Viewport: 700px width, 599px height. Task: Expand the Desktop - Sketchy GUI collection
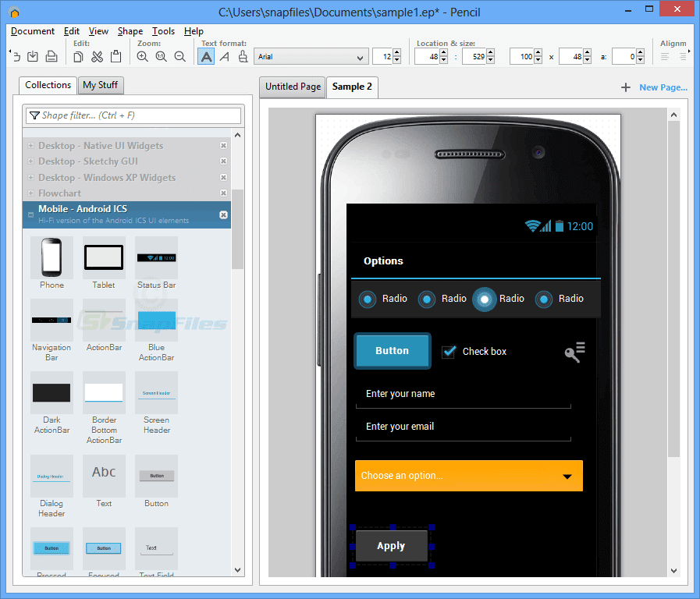(29, 161)
